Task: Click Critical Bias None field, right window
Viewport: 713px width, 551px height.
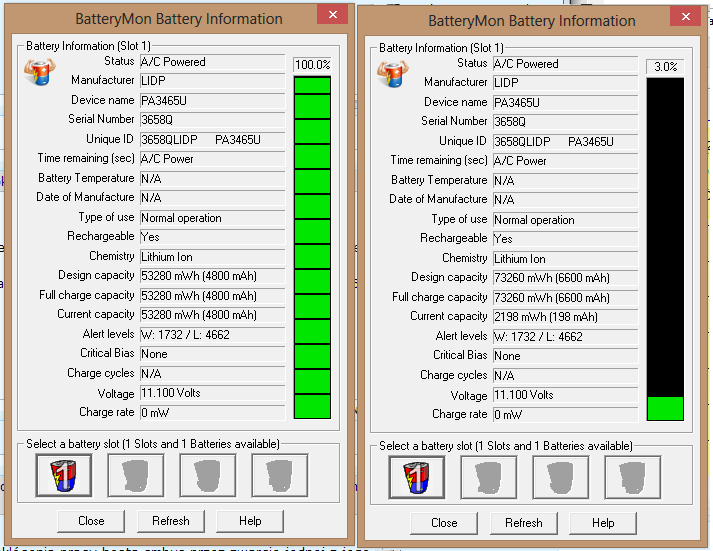Action: tap(565, 356)
